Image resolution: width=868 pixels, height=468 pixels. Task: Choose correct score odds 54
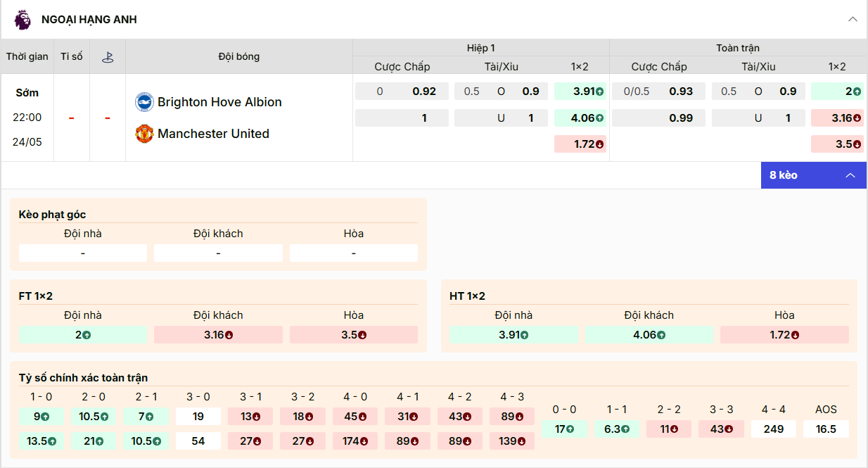198,441
